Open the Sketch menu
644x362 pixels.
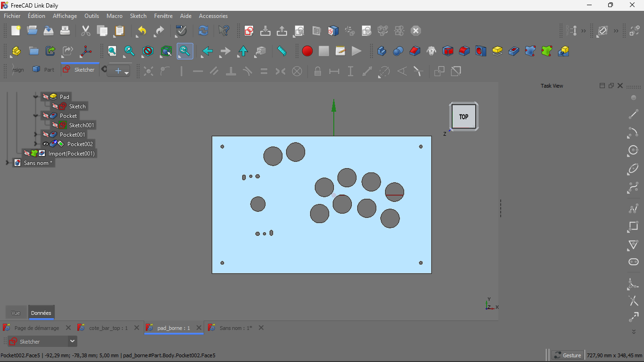(138, 16)
